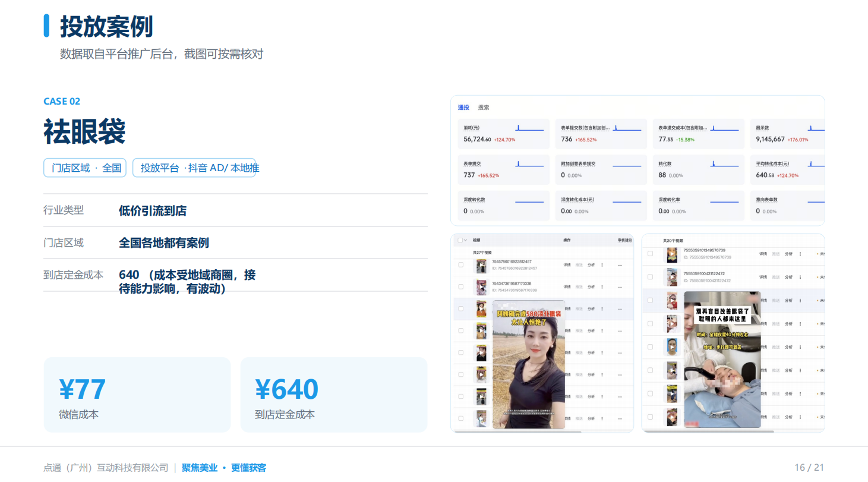Click the 投放平台 · 抖音 AD/本地推 tag
The height and width of the screenshot is (482, 868).
pyautogui.click(x=194, y=168)
